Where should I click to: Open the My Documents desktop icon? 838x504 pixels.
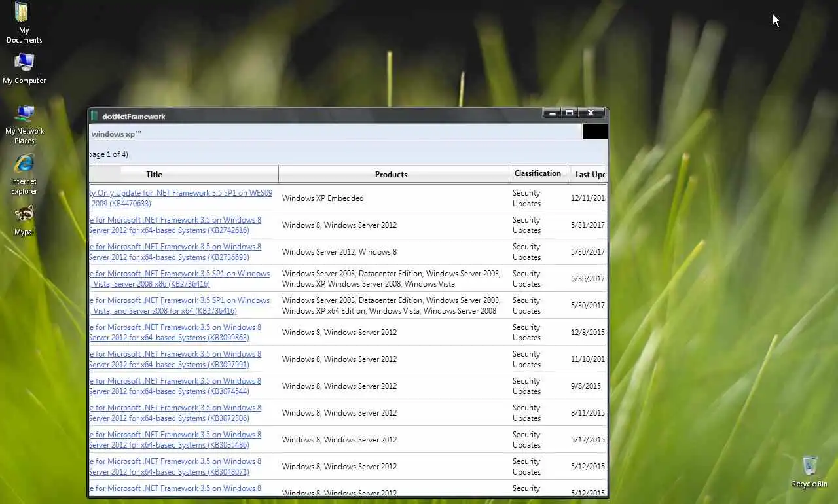[24, 22]
